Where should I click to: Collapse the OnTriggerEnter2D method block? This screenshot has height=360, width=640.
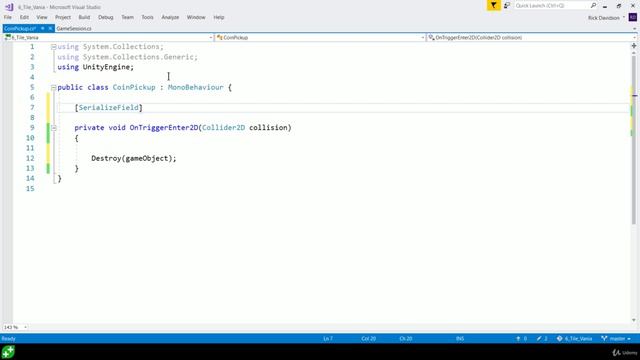tap(53, 128)
